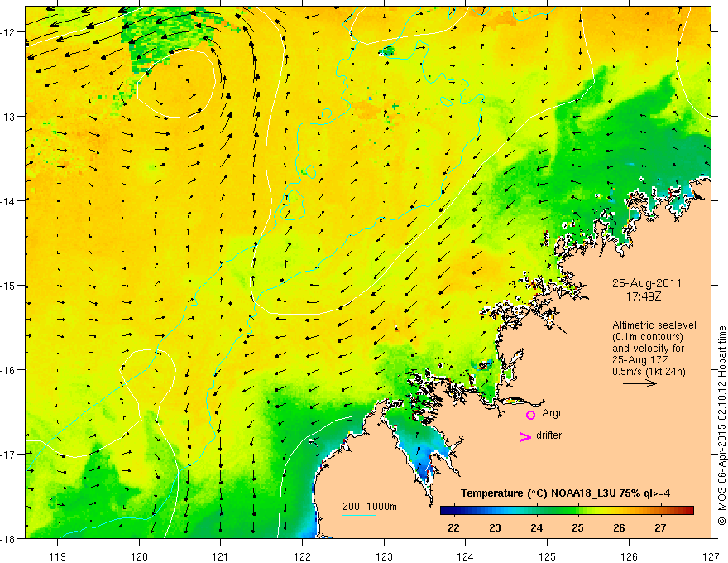
Task: Click the magenta Argo circle marker
Action: click(x=530, y=415)
